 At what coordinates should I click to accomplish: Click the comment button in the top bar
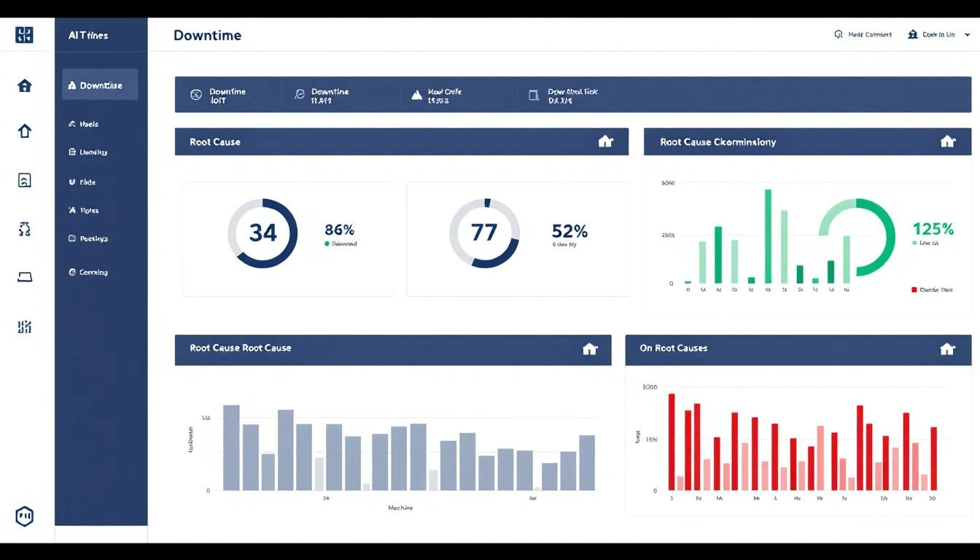[x=863, y=34]
